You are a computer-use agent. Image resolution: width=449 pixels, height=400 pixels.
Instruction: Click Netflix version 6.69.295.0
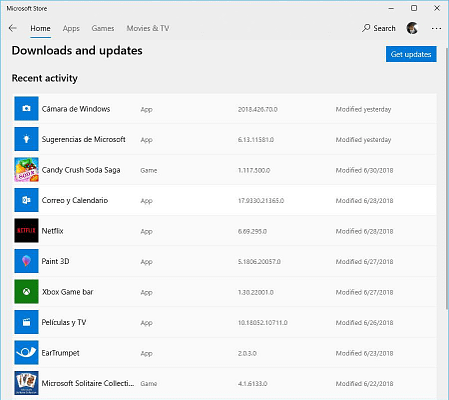pos(252,231)
